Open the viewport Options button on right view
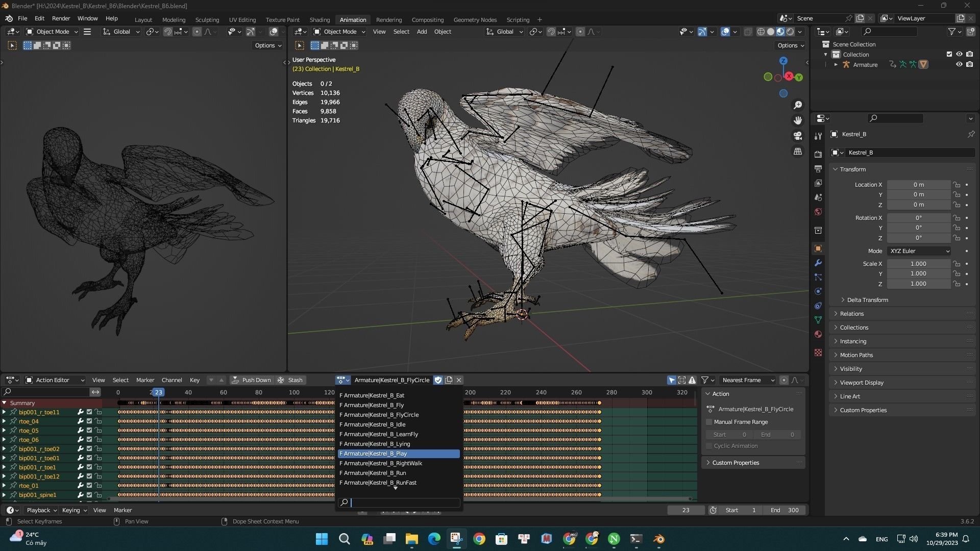 (791, 45)
